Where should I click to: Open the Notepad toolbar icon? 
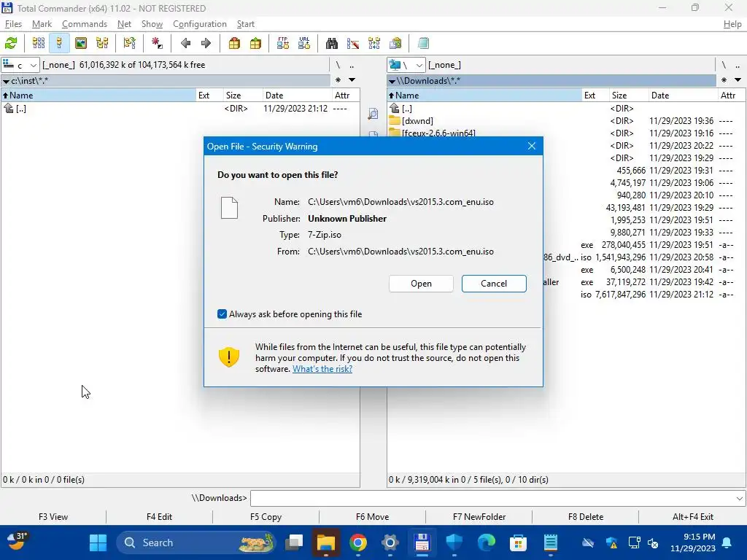pos(423,43)
